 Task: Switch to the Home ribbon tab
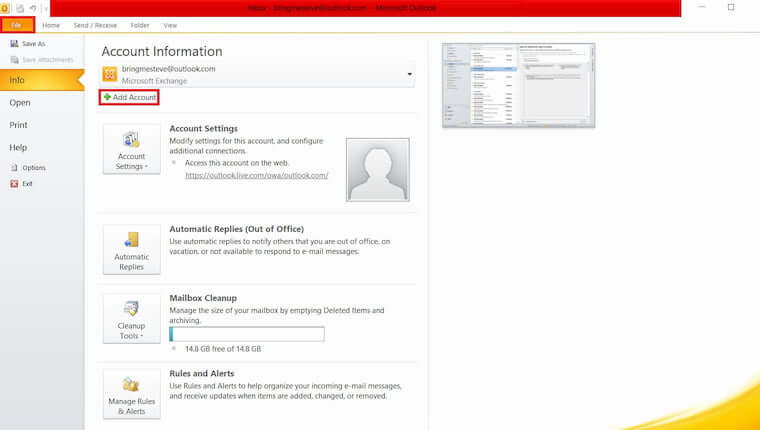pyautogui.click(x=51, y=25)
